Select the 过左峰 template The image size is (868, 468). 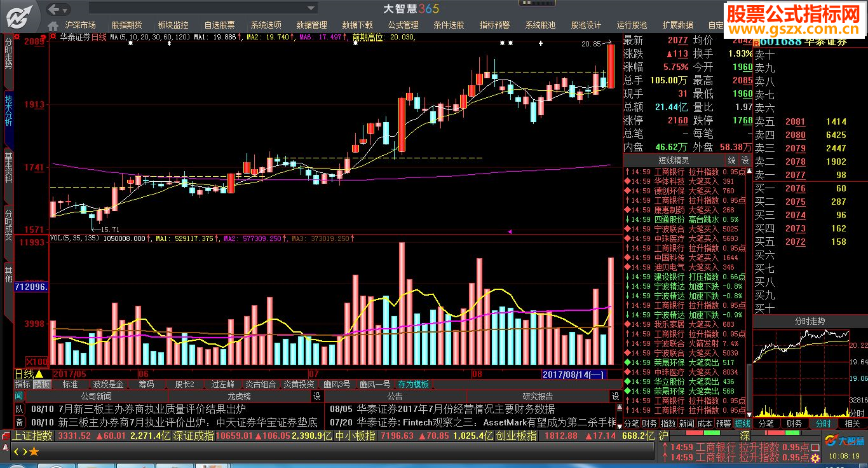[x=222, y=384]
